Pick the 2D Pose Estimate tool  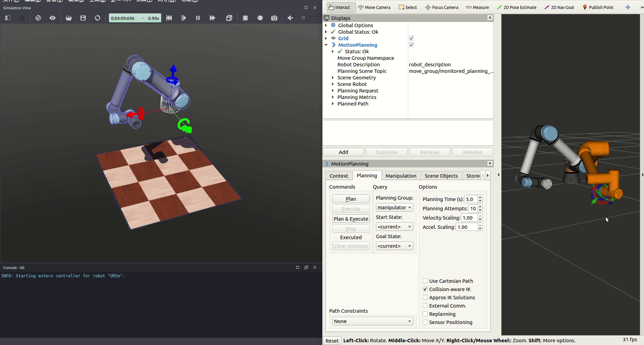coord(517,7)
